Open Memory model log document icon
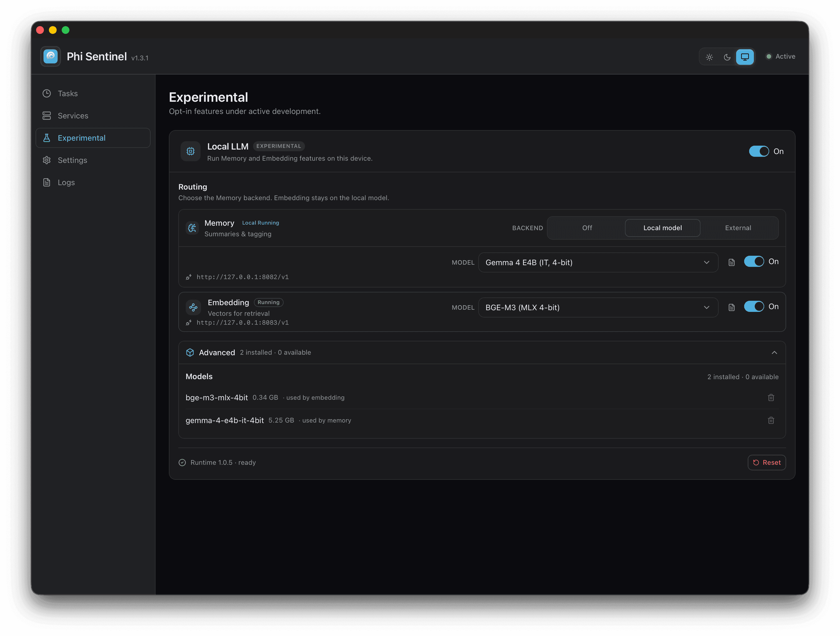Viewport: 840px width, 636px height. 731,262
